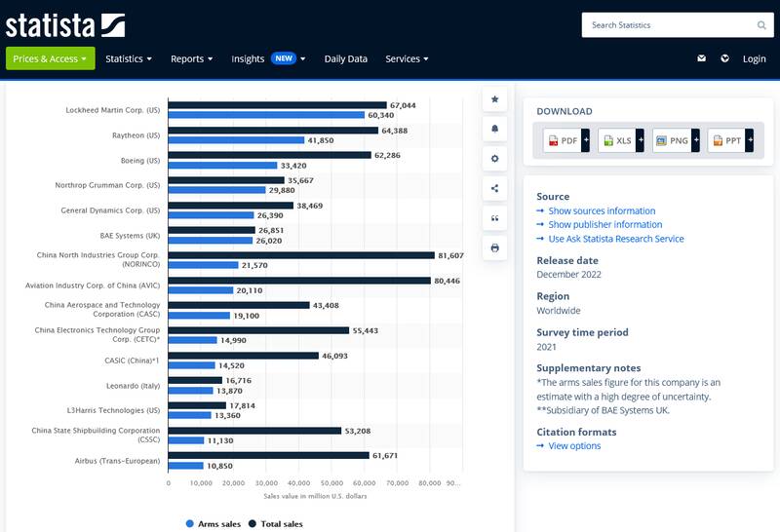Click the share icon beside chart
This screenshot has height=532, width=780.
[495, 189]
